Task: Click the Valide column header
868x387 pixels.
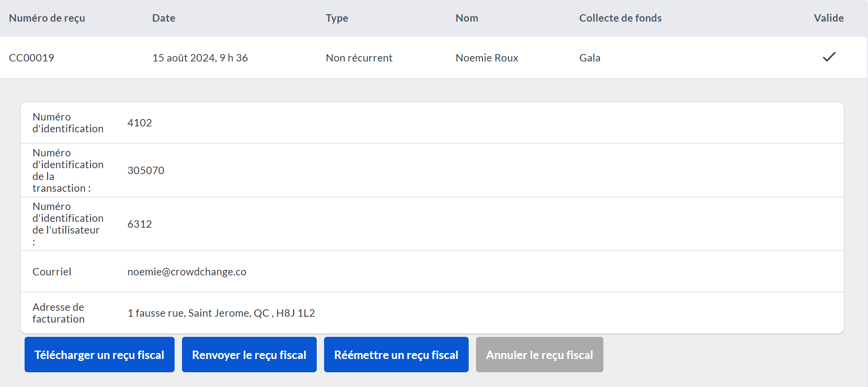Action: tap(828, 18)
